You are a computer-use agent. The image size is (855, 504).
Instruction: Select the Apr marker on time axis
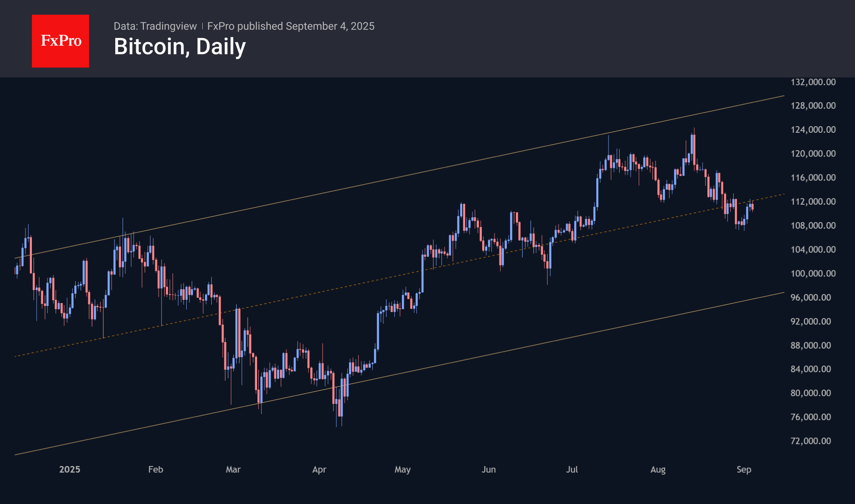pos(319,470)
